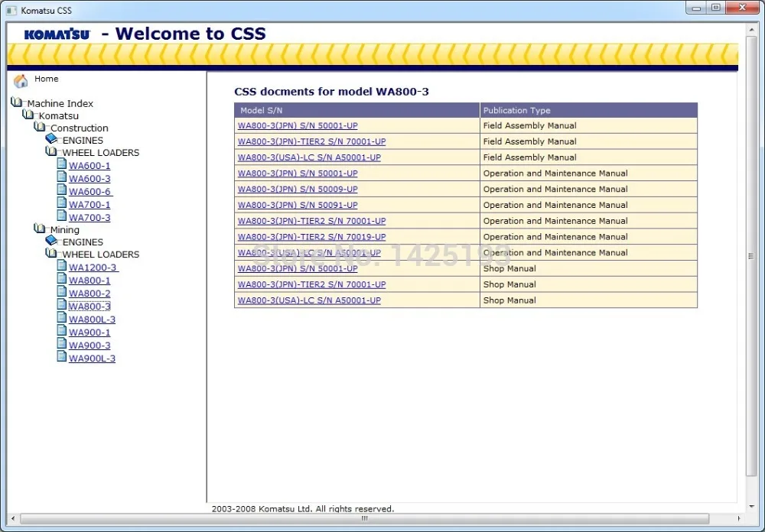Open the WA600-1 model link
Screen dimensions: 765x532
coord(90,166)
